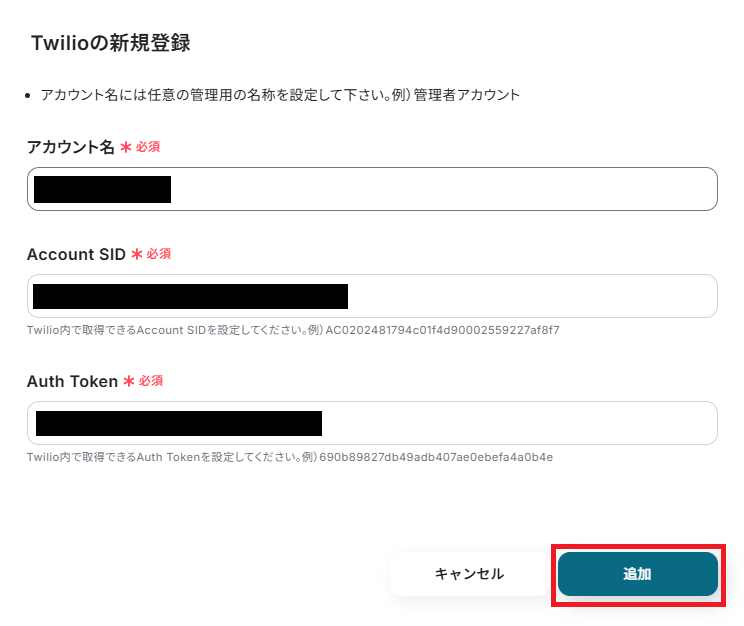Image resolution: width=744 pixels, height=626 pixels.
Task: Click the Account SID example hint text
Action: [293, 330]
